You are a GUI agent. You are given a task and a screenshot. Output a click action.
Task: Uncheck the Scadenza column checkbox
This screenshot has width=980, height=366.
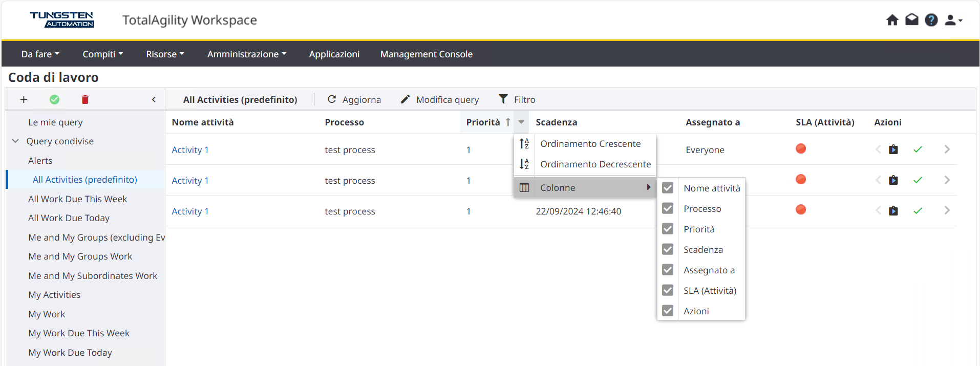[x=667, y=249]
